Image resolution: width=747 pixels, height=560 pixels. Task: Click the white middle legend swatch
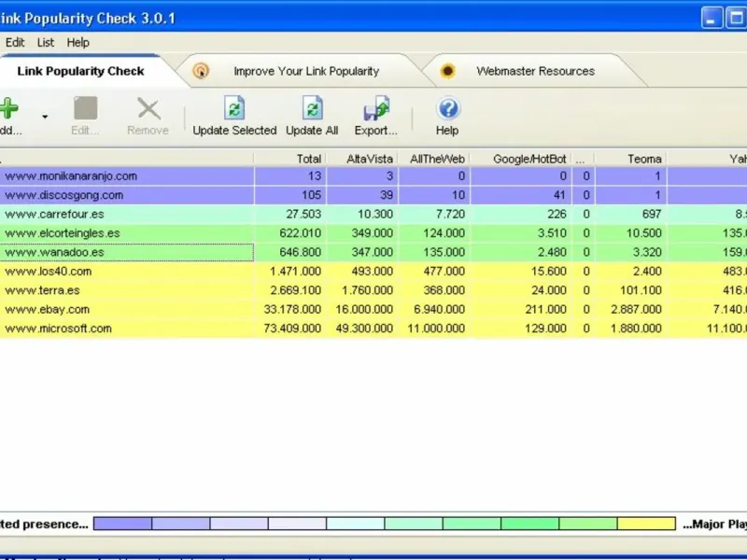pos(297,524)
